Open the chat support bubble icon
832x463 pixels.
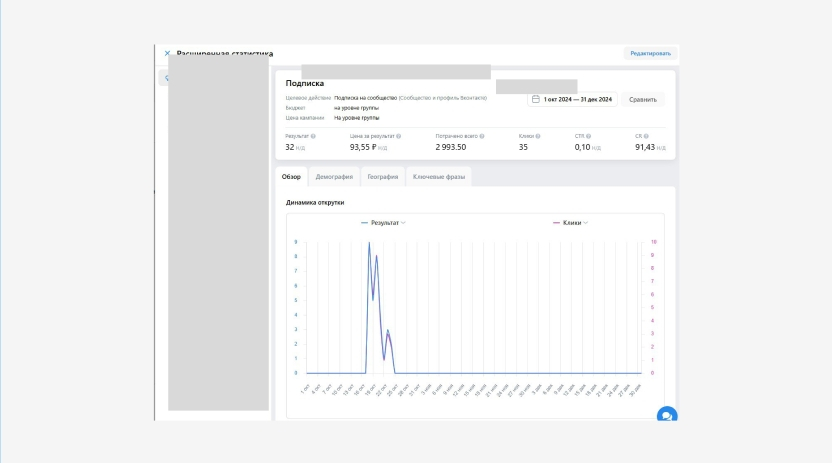click(x=666, y=415)
